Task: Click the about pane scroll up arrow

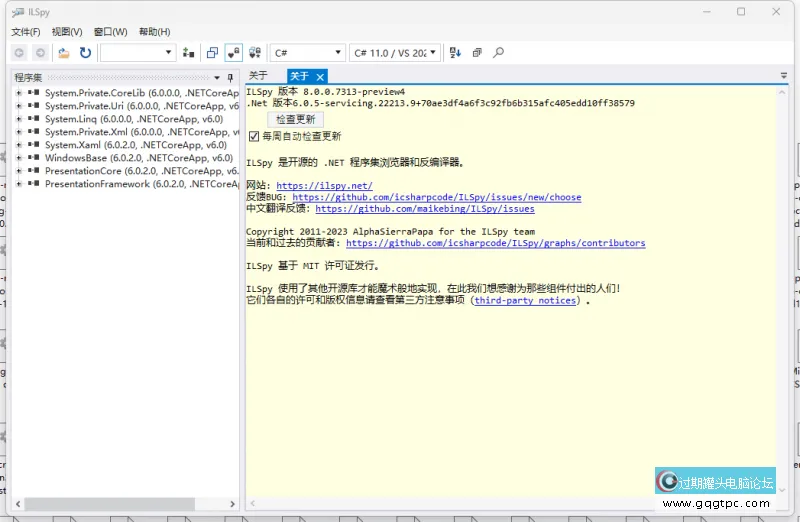Action: coord(782,92)
